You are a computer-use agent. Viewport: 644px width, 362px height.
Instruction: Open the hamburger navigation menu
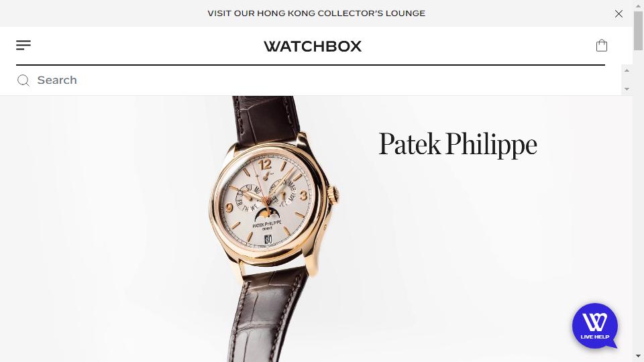[23, 45]
